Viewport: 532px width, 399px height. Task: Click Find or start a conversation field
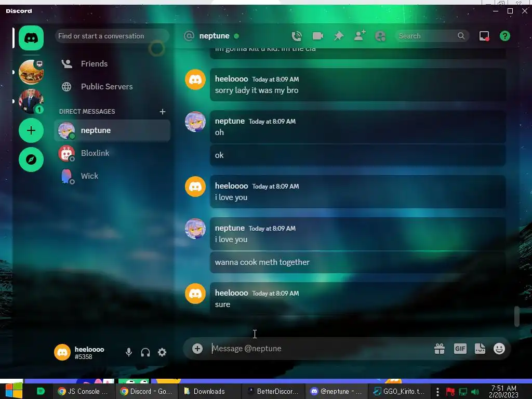(112, 36)
